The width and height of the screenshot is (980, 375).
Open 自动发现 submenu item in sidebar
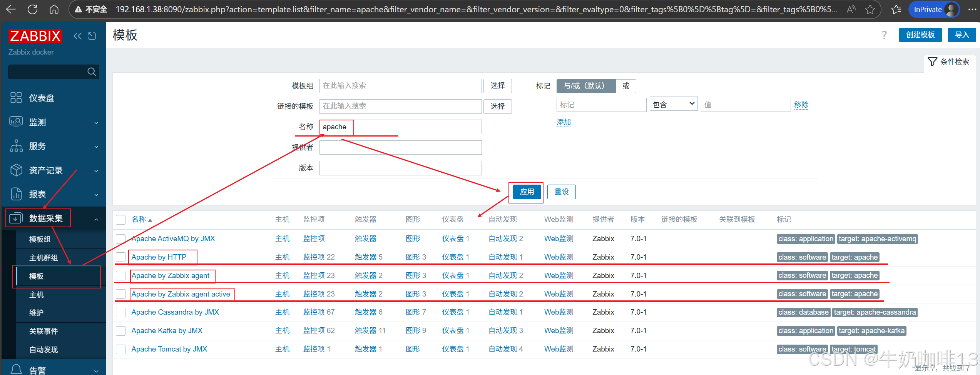(43, 350)
